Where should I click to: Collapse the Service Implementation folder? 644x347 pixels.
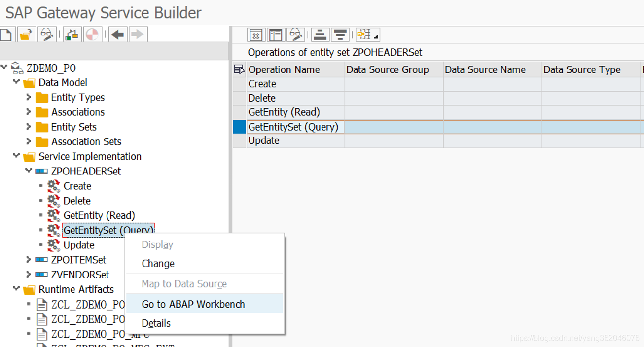16,156
